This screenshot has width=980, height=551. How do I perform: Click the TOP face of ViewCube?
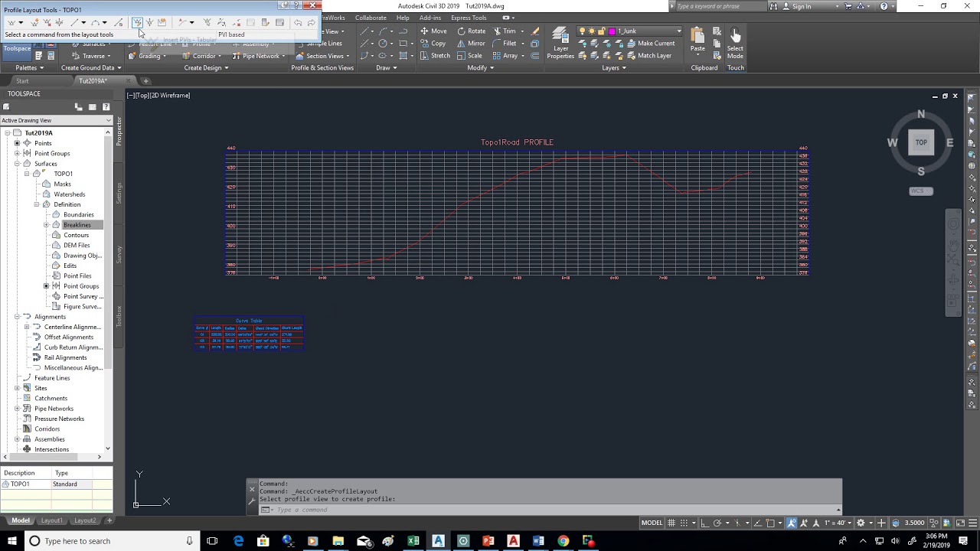click(921, 142)
